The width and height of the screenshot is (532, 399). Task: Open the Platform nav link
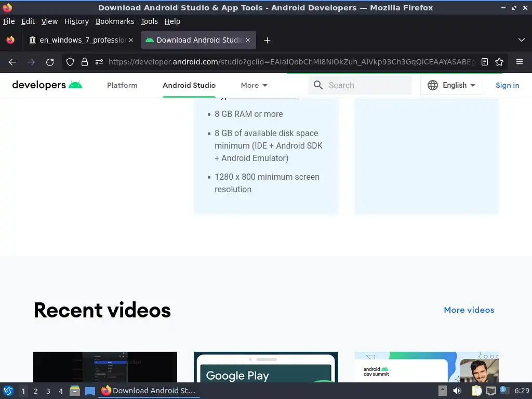coord(122,86)
